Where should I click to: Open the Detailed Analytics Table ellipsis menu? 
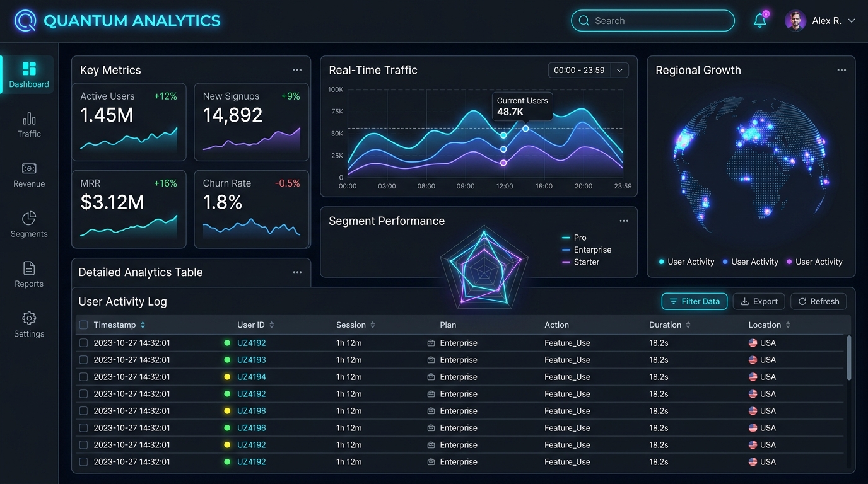pos(297,272)
